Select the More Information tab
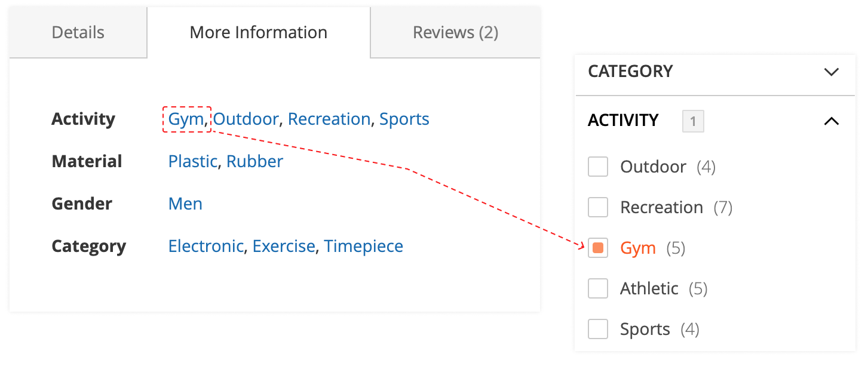The width and height of the screenshot is (868, 366). coord(258,32)
